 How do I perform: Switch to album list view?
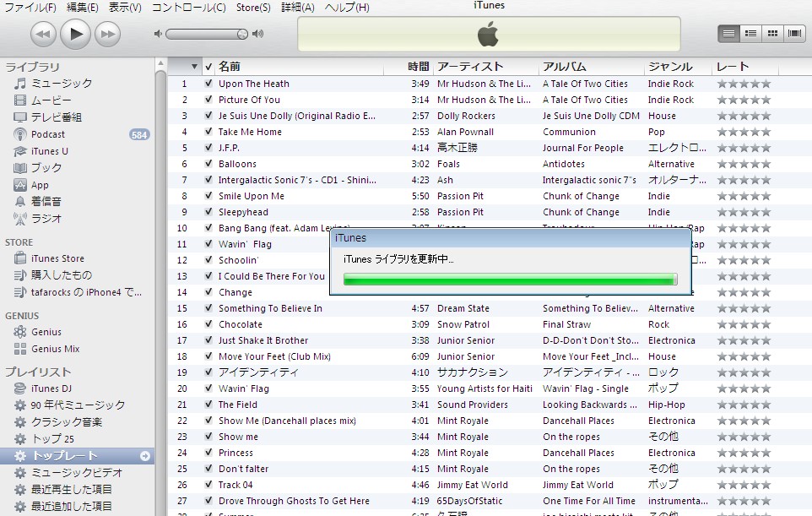click(x=750, y=34)
